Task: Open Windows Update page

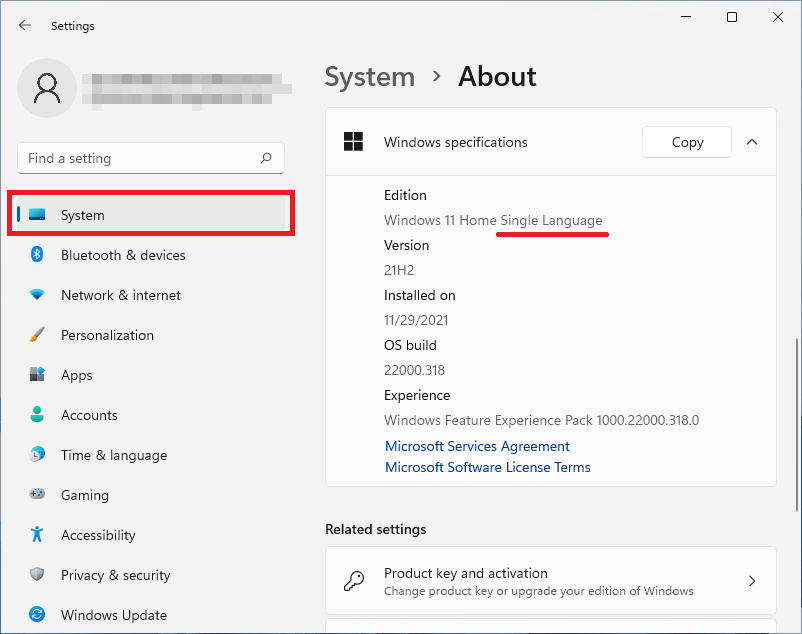Action: pyautogui.click(x=151, y=615)
